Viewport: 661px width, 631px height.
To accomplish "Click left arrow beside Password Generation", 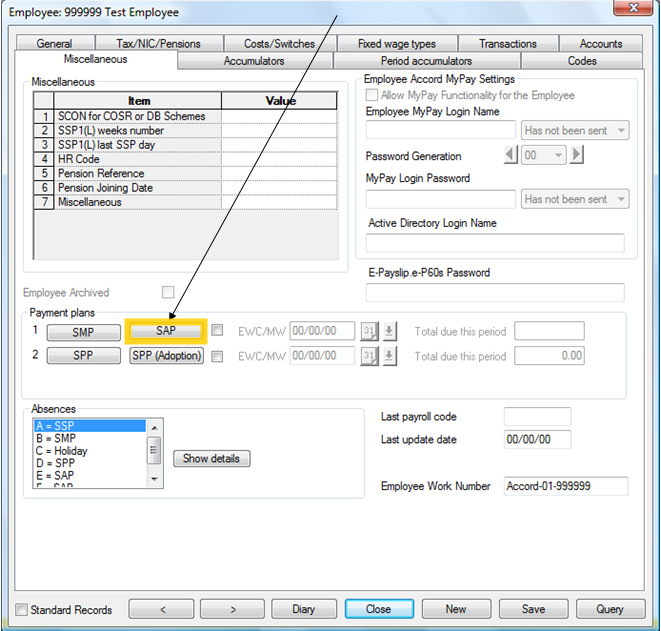I will click(x=511, y=155).
